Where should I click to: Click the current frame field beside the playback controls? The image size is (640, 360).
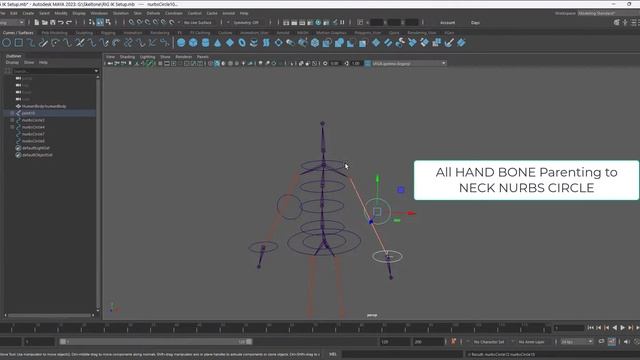click(569, 328)
